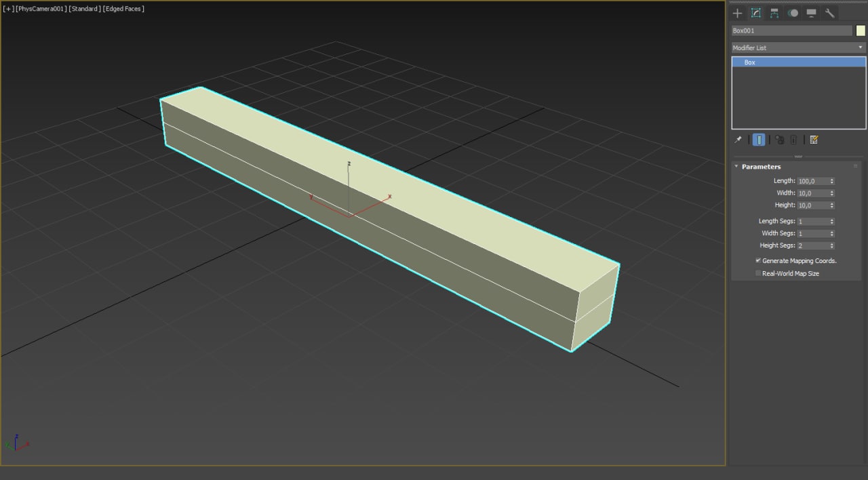868x480 pixels.
Task: Open the Utilities wrench tab
Action: [829, 13]
